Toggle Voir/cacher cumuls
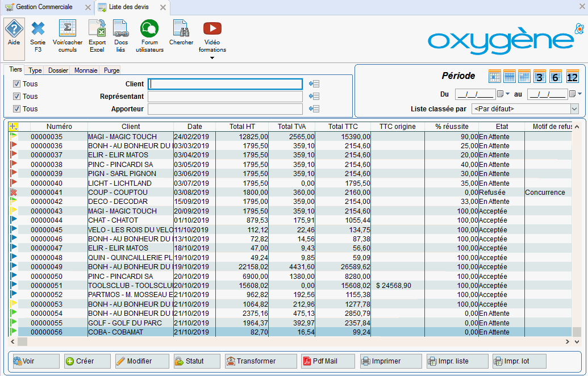The image size is (588, 376). pyautogui.click(x=68, y=37)
